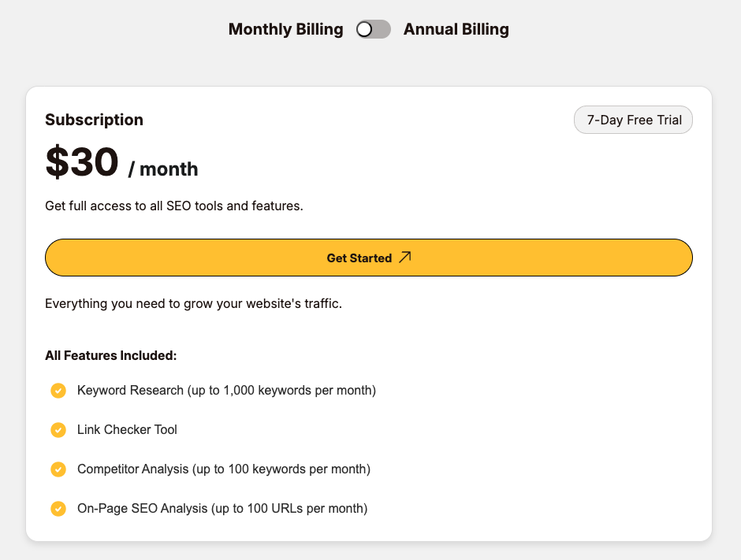Click the Monthly Billing label
This screenshot has width=741, height=560.
click(285, 30)
